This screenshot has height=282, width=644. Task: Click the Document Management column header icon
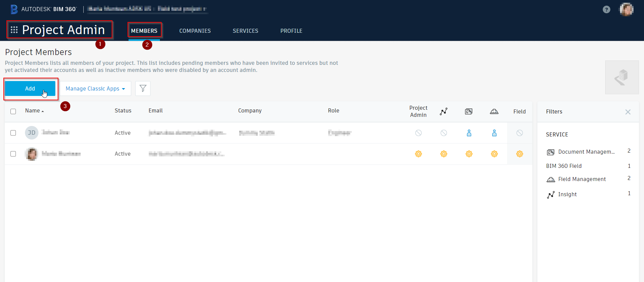pyautogui.click(x=469, y=111)
